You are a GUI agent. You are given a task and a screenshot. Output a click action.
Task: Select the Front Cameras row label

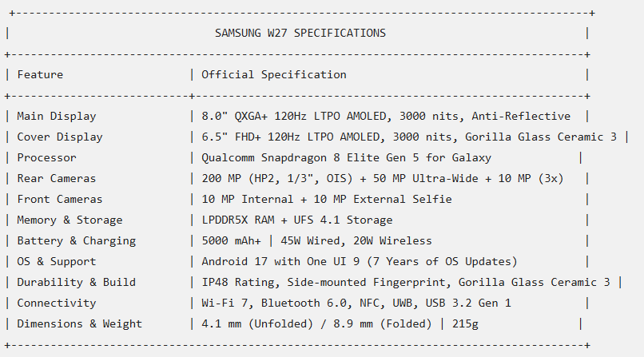pos(60,200)
